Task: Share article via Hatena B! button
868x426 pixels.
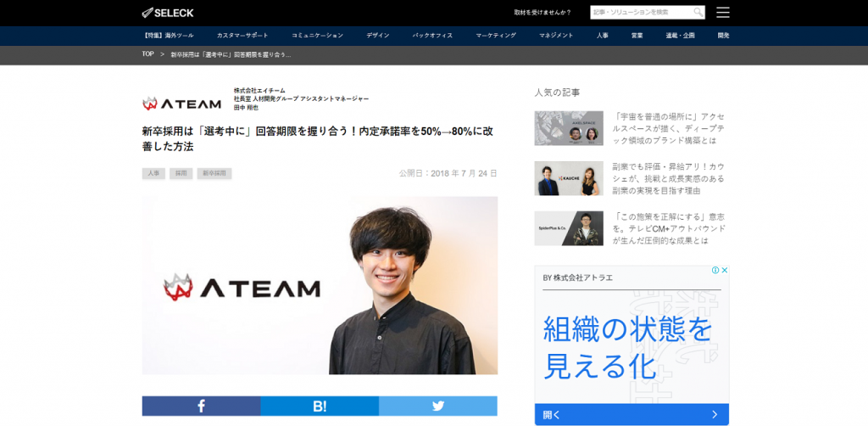Action: pyautogui.click(x=320, y=406)
